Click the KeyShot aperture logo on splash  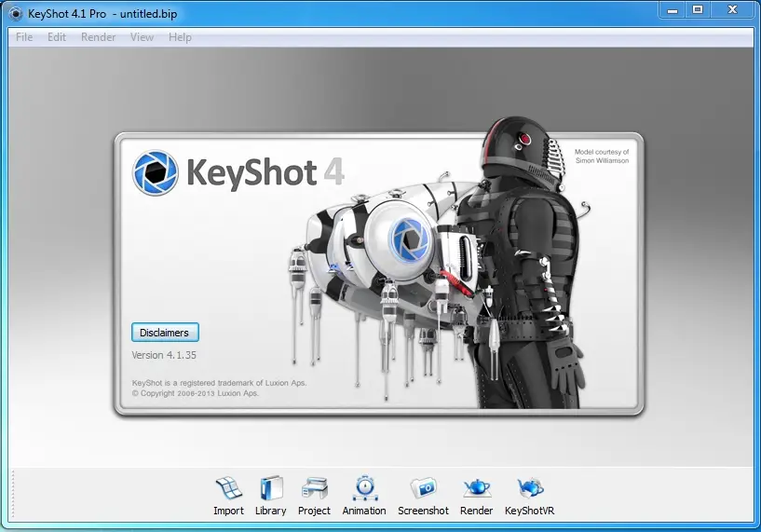156,172
